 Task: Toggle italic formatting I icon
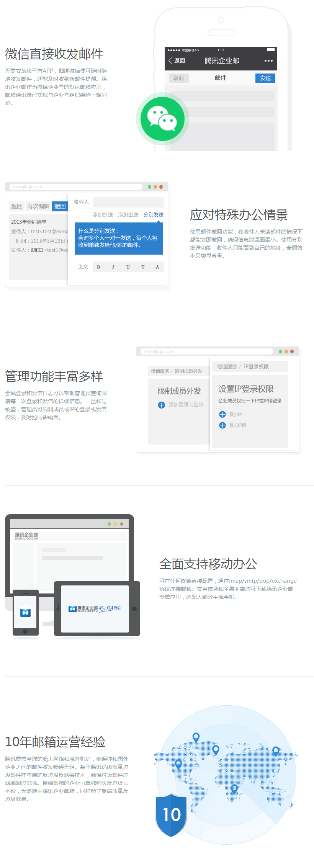(x=113, y=267)
